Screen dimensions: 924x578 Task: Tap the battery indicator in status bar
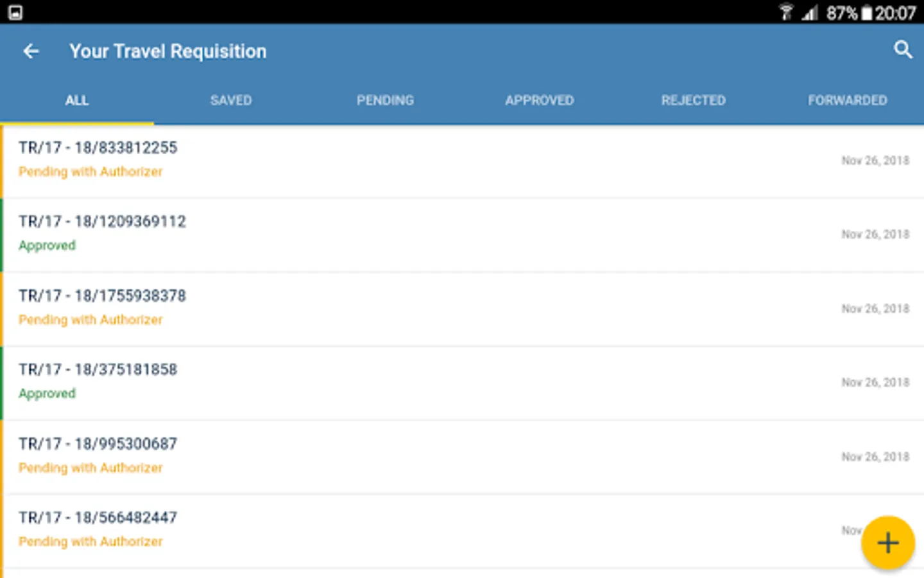pos(867,13)
